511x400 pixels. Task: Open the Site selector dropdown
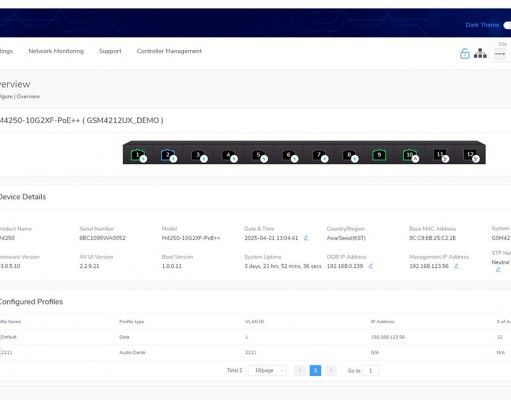[500, 54]
